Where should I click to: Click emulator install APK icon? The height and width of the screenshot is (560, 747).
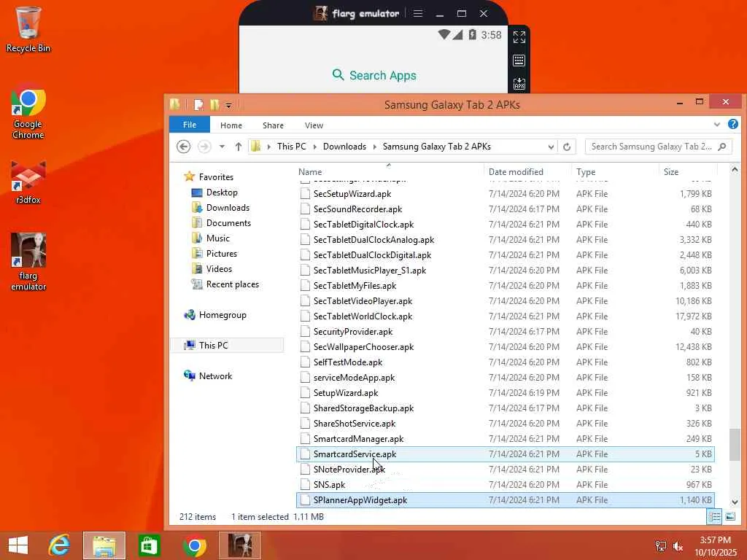pos(519,85)
